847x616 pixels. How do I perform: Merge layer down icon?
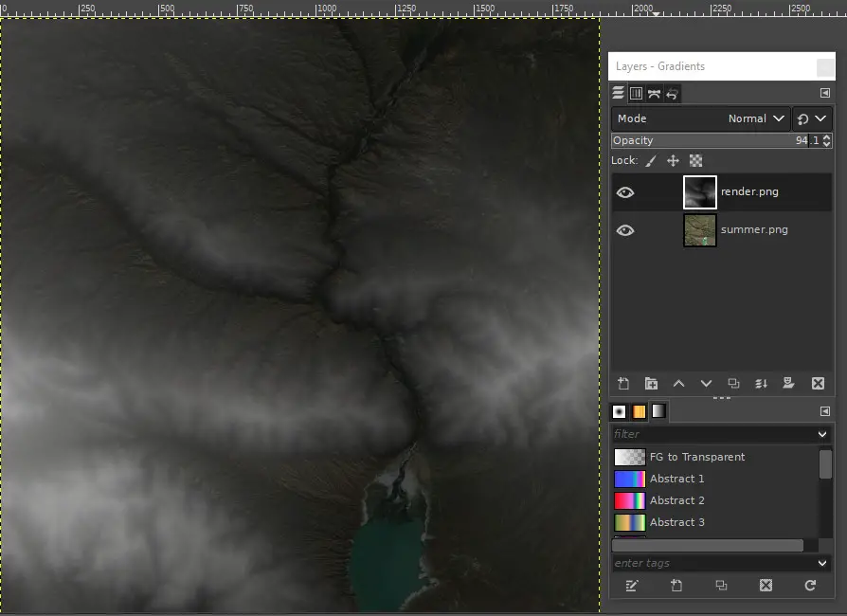(x=761, y=384)
